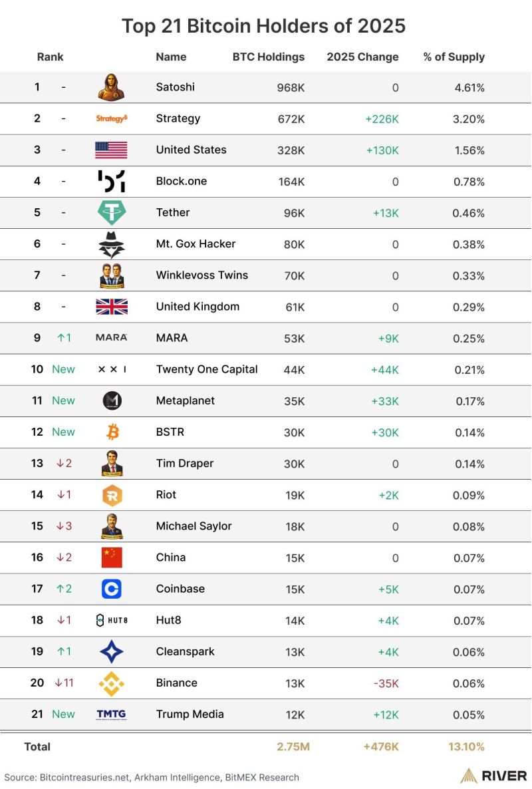The width and height of the screenshot is (532, 789).
Task: Click the BTC Holdings column header
Action: coord(269,57)
